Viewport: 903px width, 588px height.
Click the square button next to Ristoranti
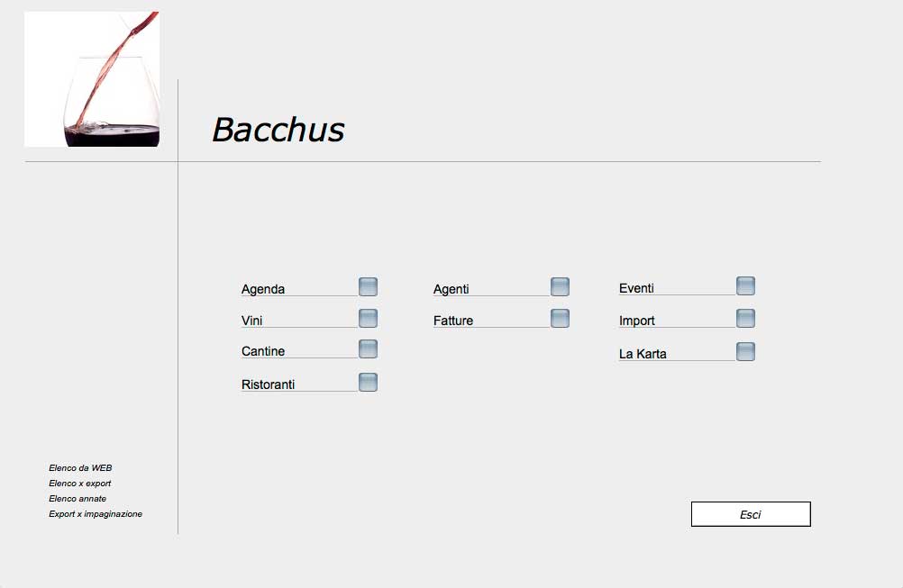(368, 382)
